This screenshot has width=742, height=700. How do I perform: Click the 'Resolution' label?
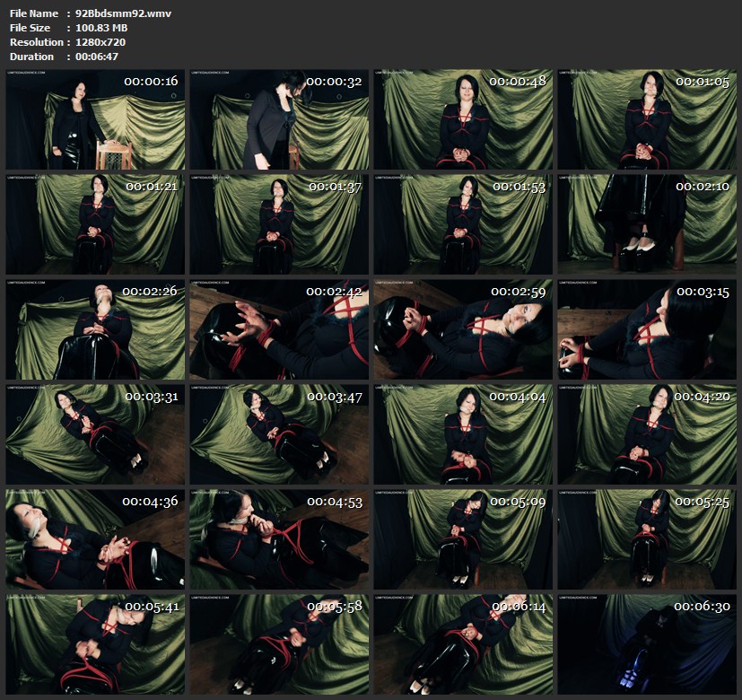pos(37,42)
